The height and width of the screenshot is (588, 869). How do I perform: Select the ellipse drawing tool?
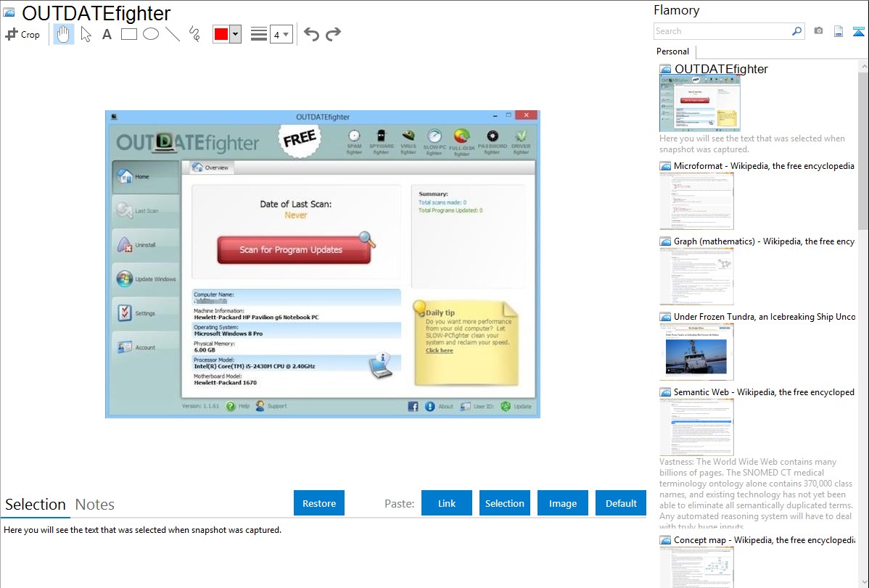point(151,34)
